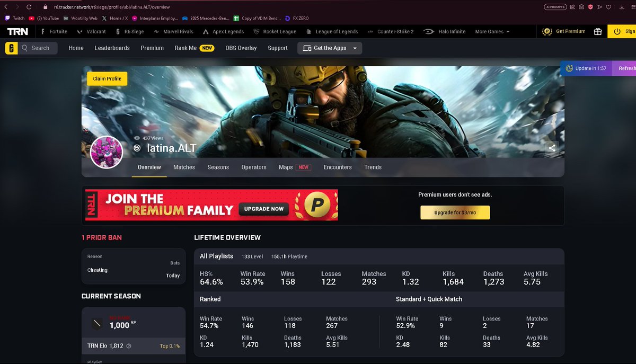Open Support nav link
Viewport: 636px width, 364px height.
(278, 48)
